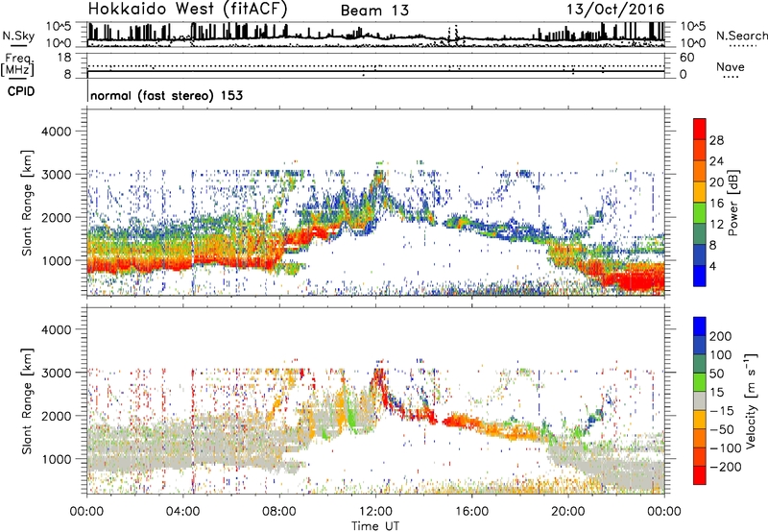Click the 'Velocity [m s-1]' colorbar label
The width and height of the screenshot is (768, 532).
(751, 400)
